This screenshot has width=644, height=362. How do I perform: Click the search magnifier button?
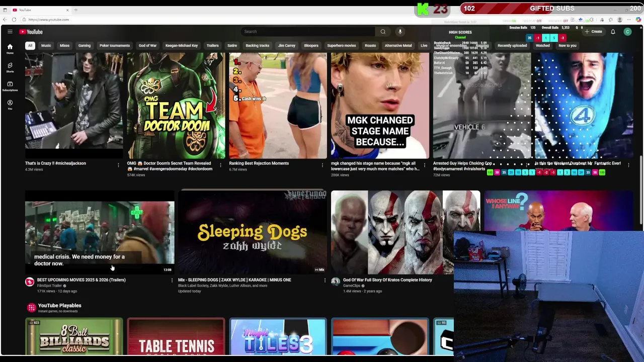[383, 32]
